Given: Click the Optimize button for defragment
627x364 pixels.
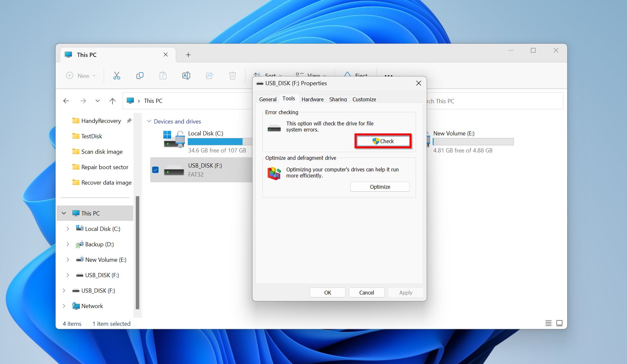Looking at the screenshot, I should pos(379,187).
